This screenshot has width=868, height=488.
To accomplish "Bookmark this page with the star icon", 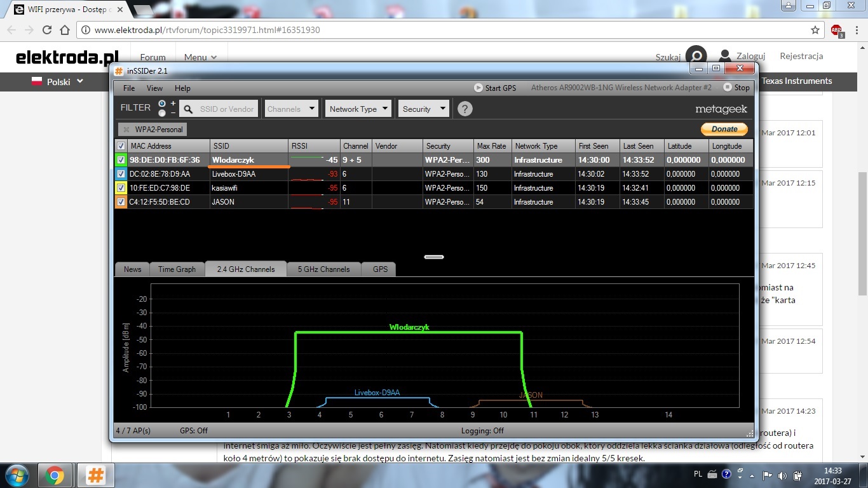I will click(x=815, y=30).
